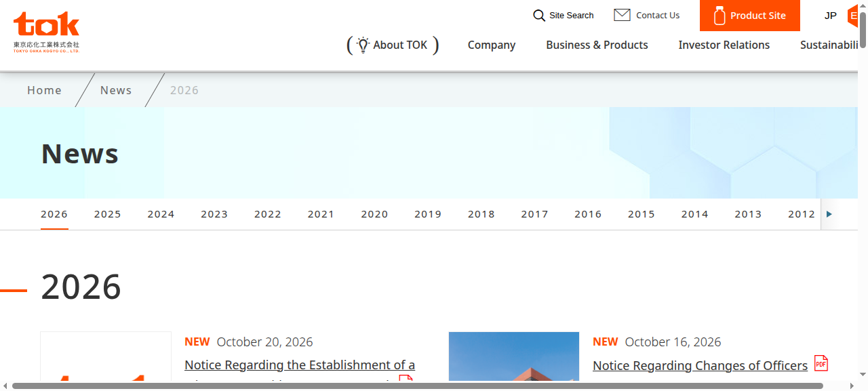
Task: Open the Product Site button
Action: [750, 16]
